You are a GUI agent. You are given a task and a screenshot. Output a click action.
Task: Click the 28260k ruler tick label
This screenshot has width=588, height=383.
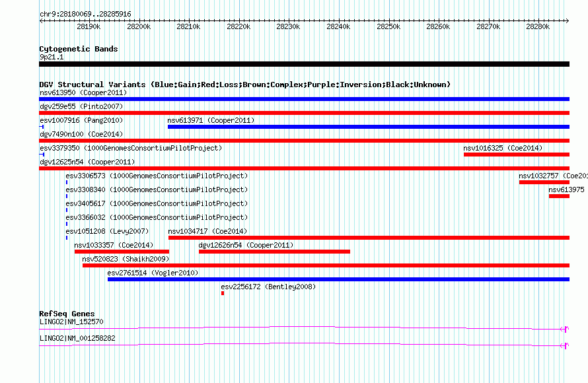pyautogui.click(x=438, y=26)
